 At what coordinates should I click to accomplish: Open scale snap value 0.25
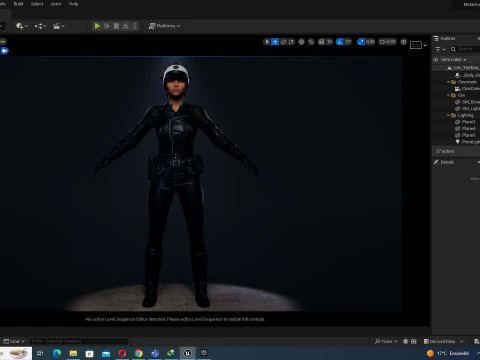[x=370, y=42]
